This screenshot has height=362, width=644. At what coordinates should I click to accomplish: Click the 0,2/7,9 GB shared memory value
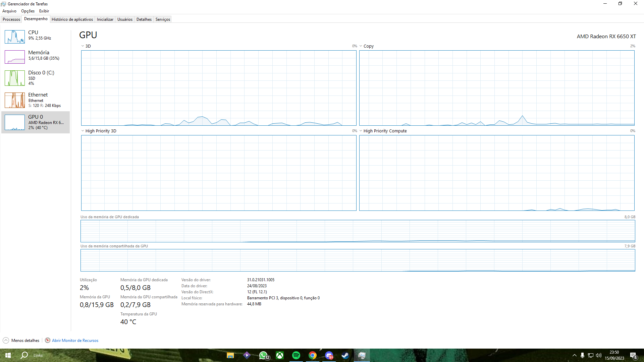[x=136, y=305]
